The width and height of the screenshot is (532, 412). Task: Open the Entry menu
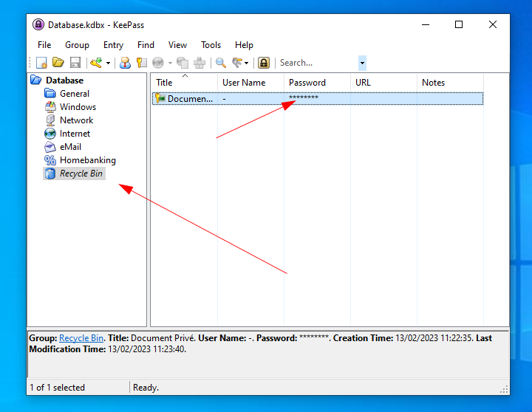[113, 45]
